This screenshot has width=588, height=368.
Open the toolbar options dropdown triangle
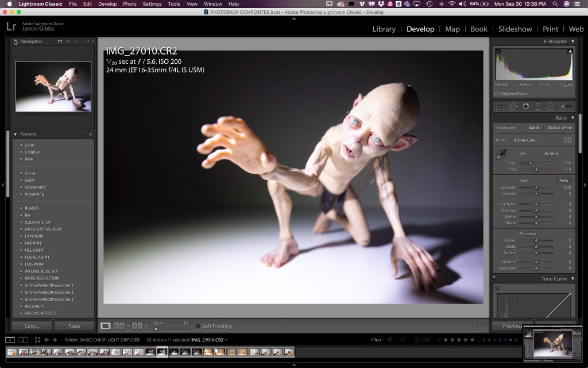(x=483, y=326)
